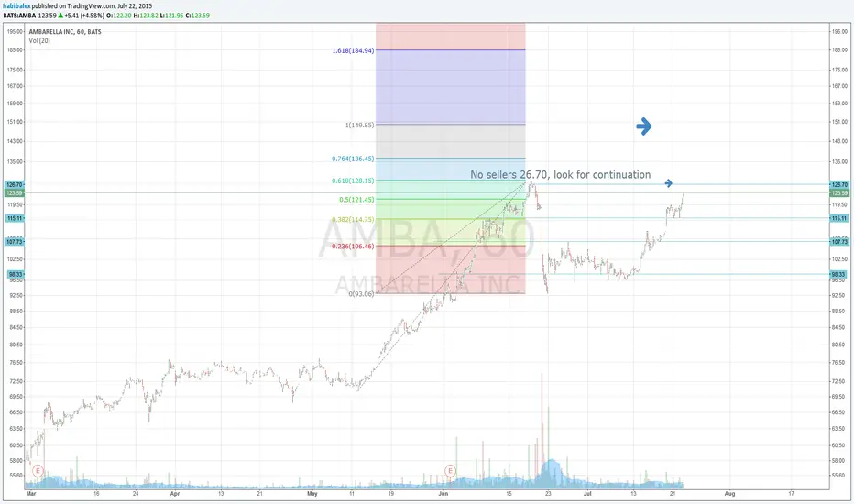Click the C:123.59 close value in header
Image resolution: width=854 pixels, height=504 pixels.
point(197,16)
